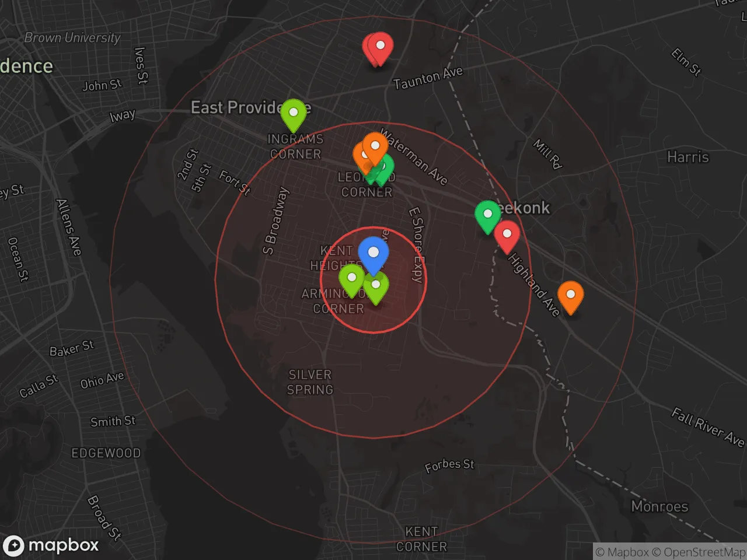The height and width of the screenshot is (560, 747).
Task: Click the Silver Spring neighborhood label
Action: coord(310,382)
